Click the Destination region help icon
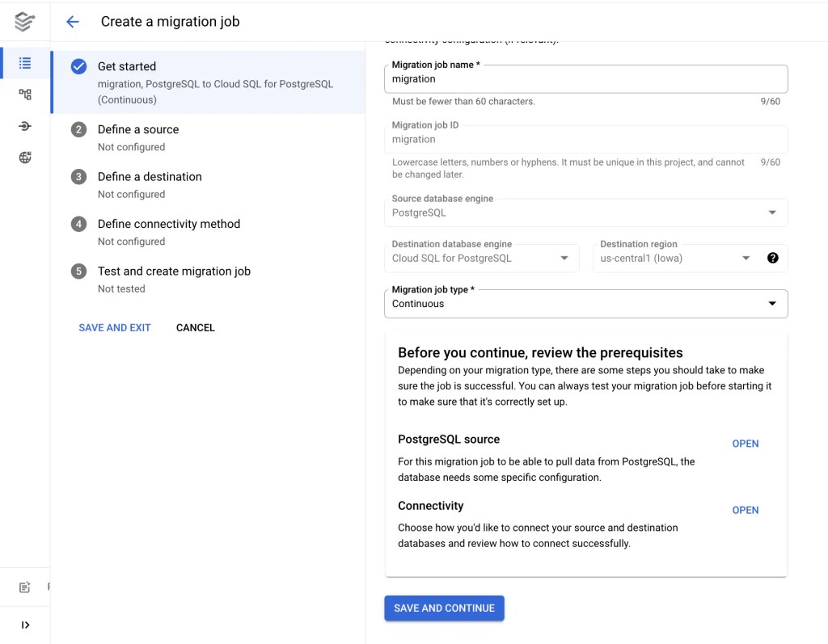This screenshot has width=828, height=644. (773, 258)
